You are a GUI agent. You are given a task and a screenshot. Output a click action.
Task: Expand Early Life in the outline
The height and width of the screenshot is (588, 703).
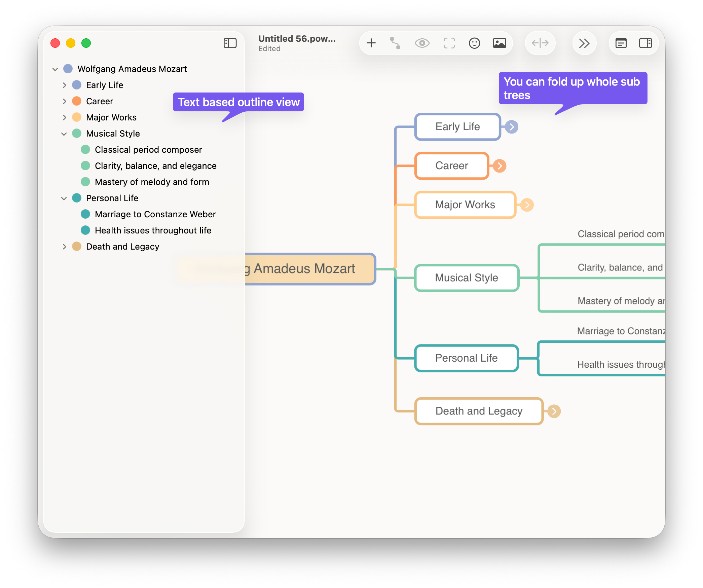(64, 85)
